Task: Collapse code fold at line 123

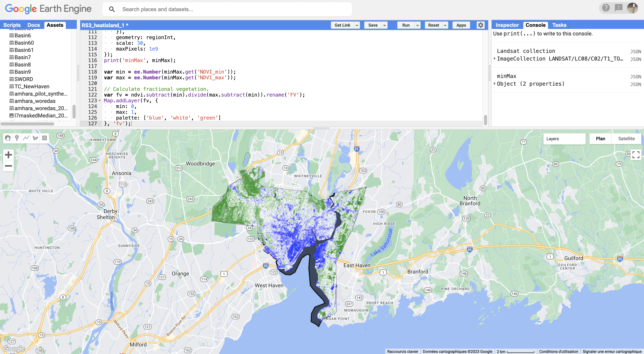Action: (x=100, y=101)
